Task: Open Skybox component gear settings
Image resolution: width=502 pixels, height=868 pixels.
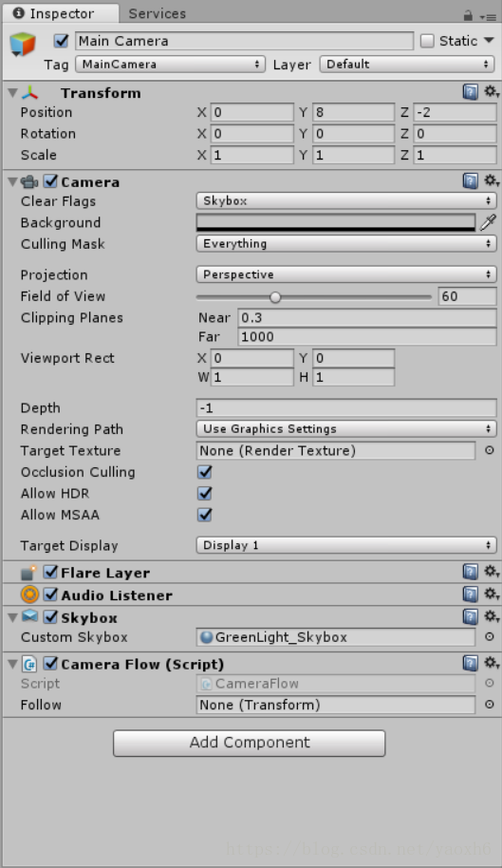Action: point(491,616)
